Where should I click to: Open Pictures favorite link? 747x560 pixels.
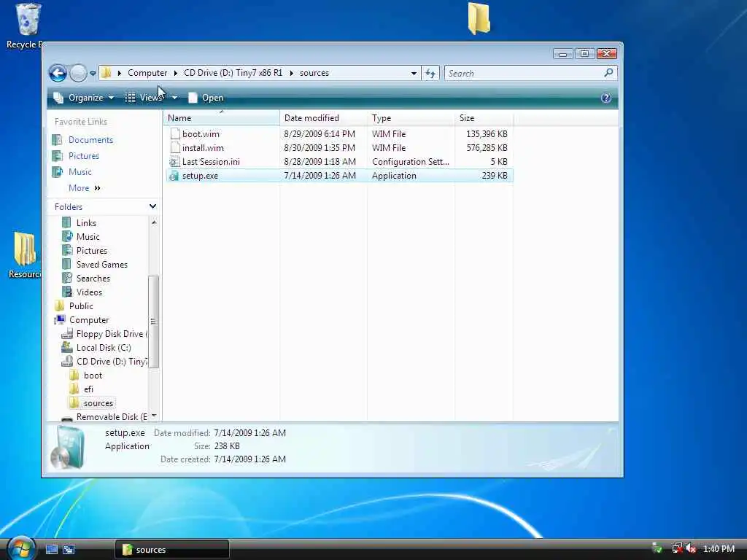pyautogui.click(x=83, y=156)
